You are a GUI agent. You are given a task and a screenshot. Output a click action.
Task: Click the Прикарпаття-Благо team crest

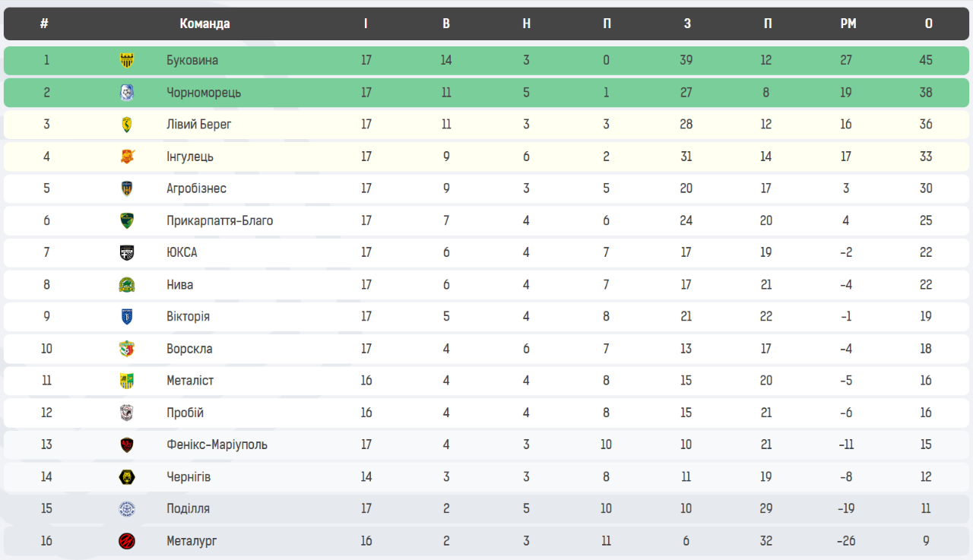click(127, 221)
